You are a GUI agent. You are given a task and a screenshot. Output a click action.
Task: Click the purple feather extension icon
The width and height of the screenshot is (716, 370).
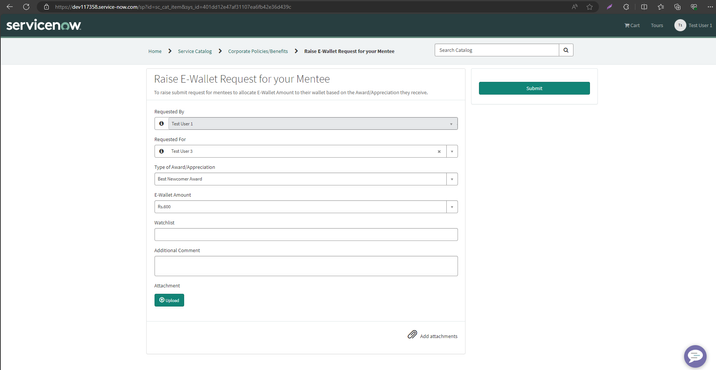[x=609, y=7]
